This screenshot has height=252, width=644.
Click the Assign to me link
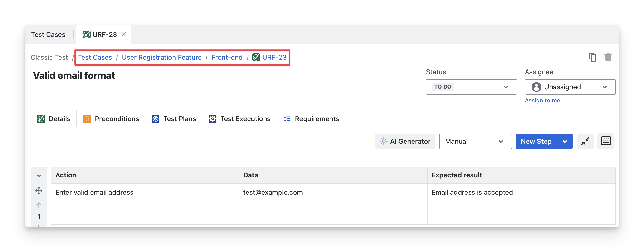click(542, 100)
